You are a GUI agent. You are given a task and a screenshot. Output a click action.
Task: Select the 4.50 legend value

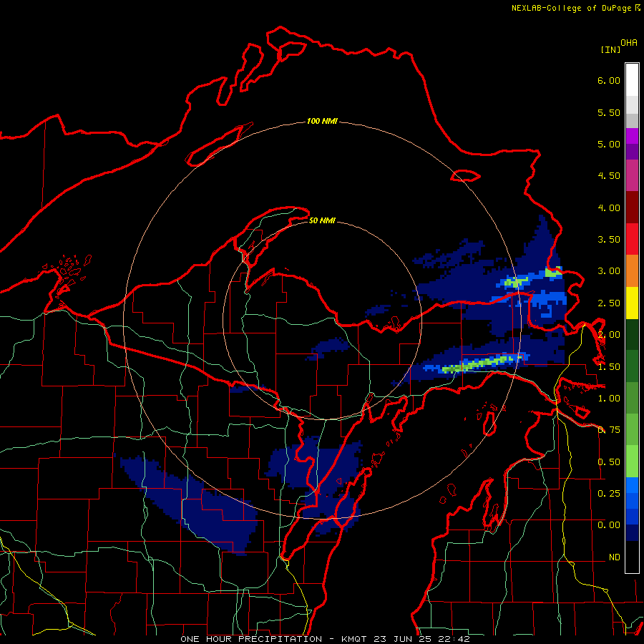pyautogui.click(x=609, y=176)
